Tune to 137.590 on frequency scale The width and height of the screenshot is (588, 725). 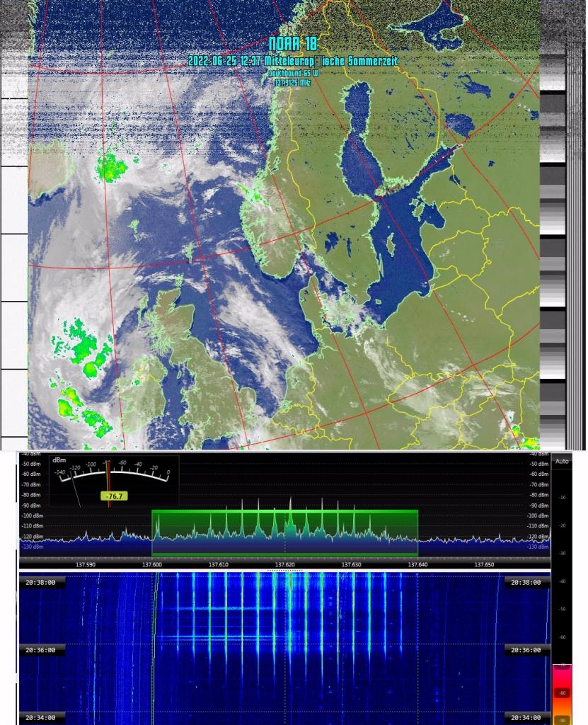point(86,564)
